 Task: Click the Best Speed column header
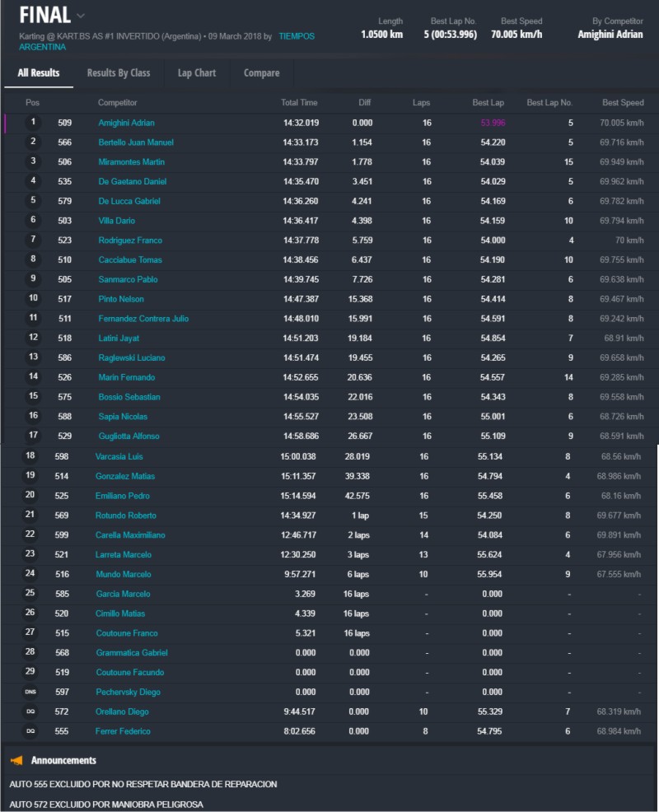[x=623, y=103]
